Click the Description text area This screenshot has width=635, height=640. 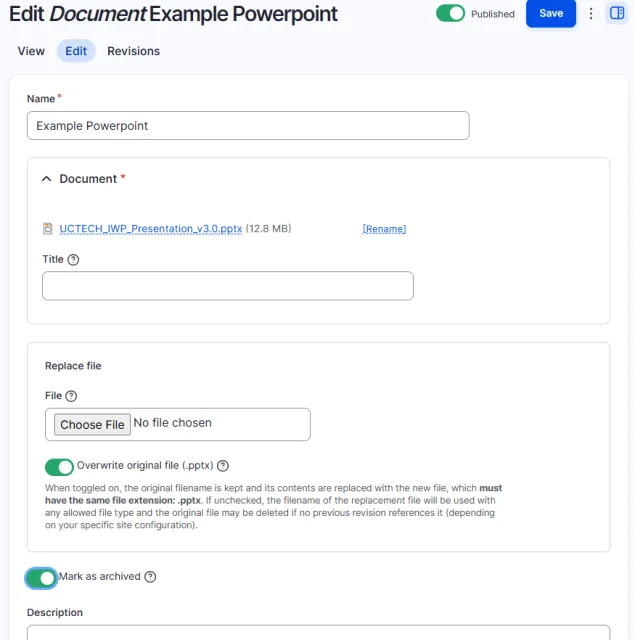[x=318, y=632]
